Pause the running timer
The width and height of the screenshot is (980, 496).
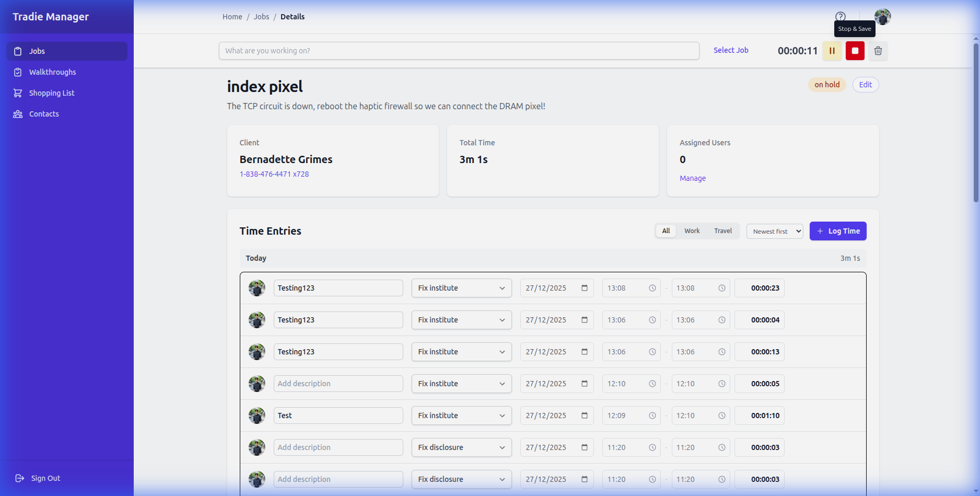tap(832, 51)
